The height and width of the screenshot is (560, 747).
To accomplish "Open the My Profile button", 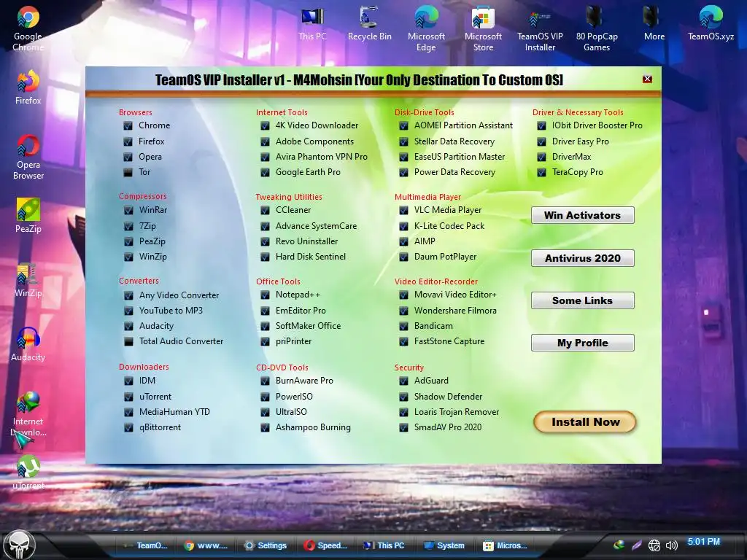I will (583, 343).
